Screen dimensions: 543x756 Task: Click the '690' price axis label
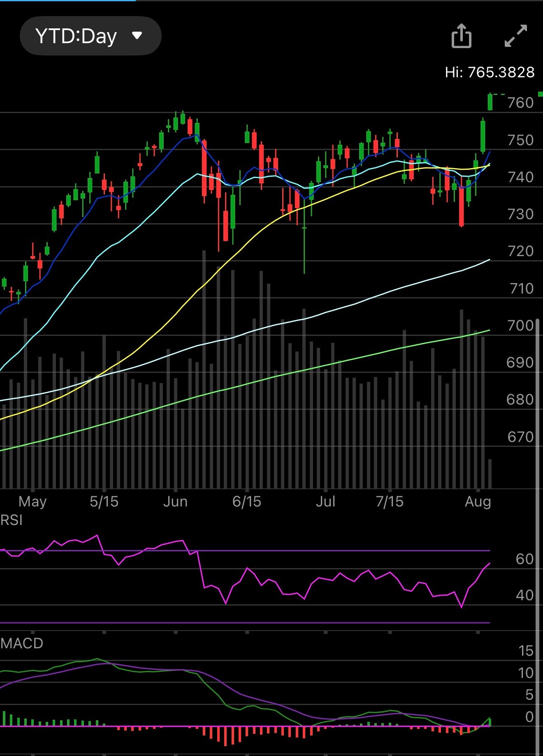pos(520,362)
